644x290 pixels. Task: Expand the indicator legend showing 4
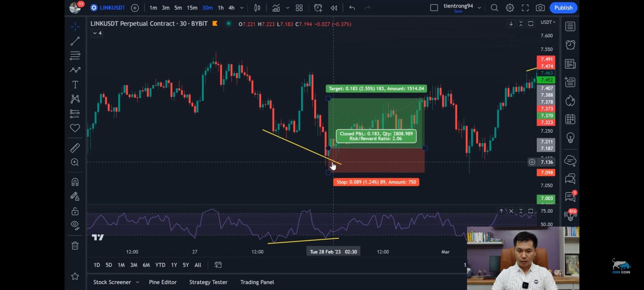97,33
